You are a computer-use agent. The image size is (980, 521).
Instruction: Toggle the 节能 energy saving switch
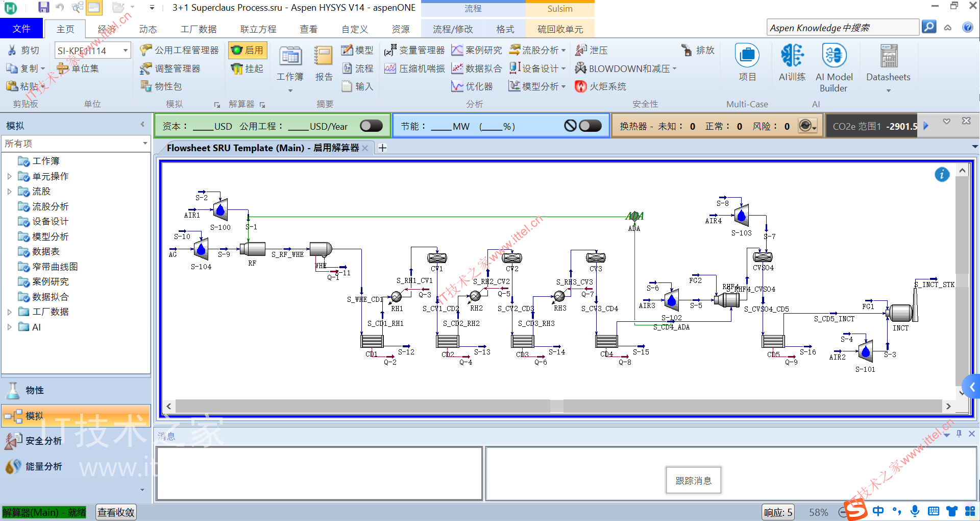(590, 126)
